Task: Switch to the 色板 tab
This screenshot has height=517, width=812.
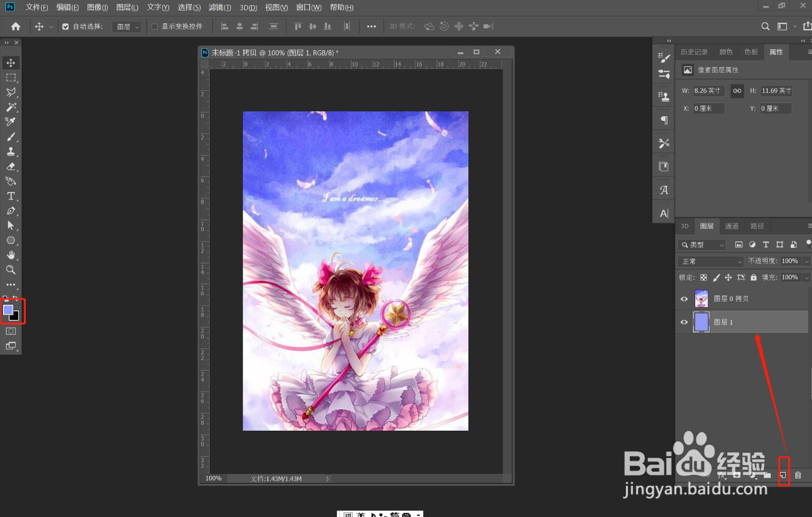Action: (751, 52)
